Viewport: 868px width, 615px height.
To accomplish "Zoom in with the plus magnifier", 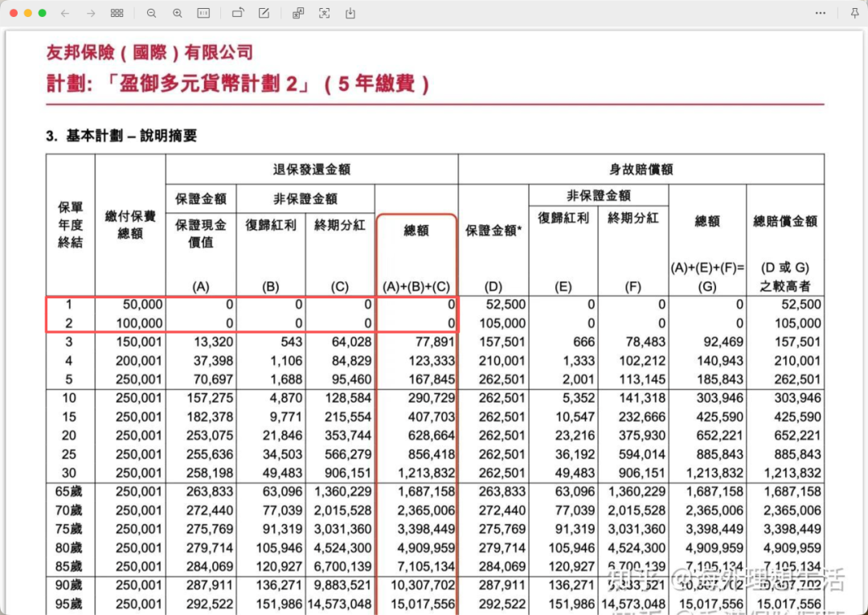I will [177, 14].
